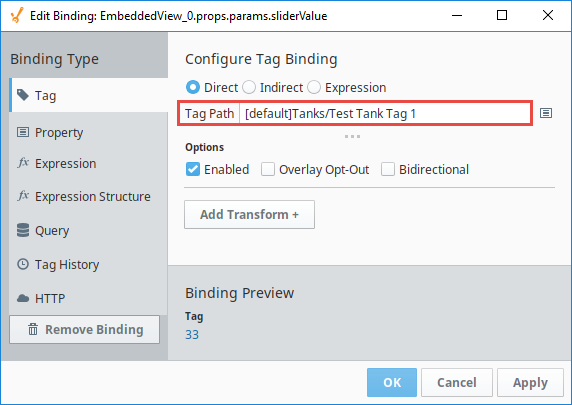The image size is (572, 405).
Task: Click Add Transform + button
Action: pos(250,215)
